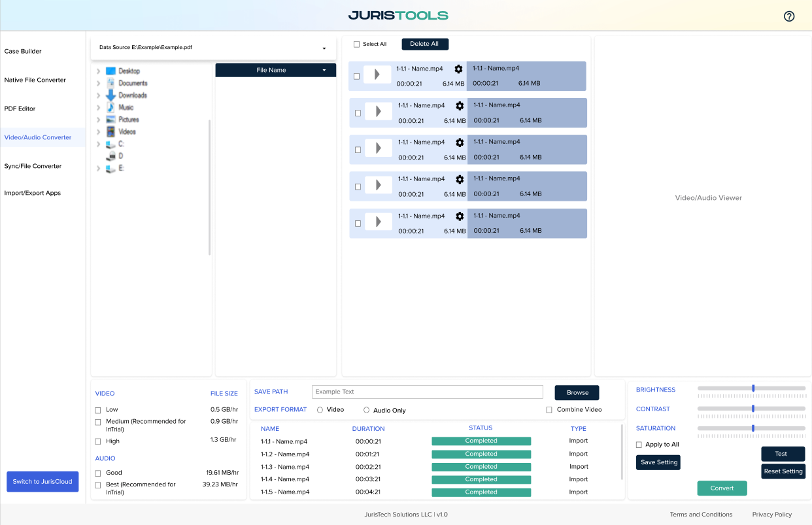Go to PDF Editor in sidebar

coord(20,109)
